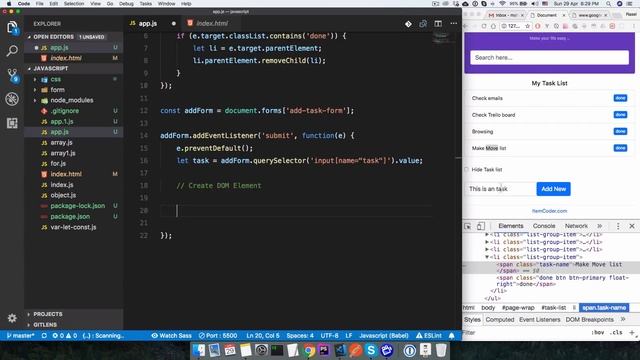Toggle Live Server Port : 5500
The height and width of the screenshot is (360, 640).
218,336
